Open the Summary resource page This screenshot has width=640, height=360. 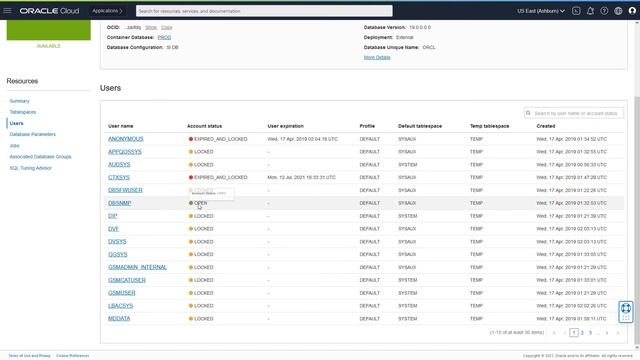point(20,101)
